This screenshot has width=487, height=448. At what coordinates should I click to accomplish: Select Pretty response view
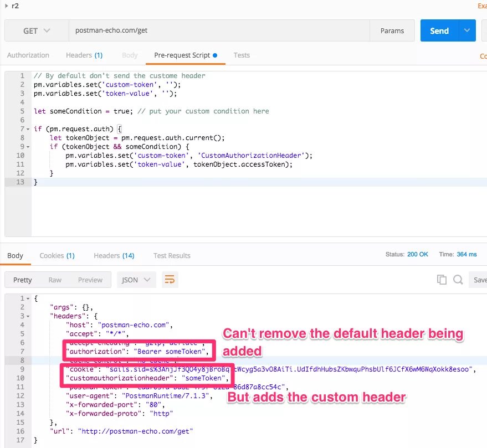(x=22, y=280)
